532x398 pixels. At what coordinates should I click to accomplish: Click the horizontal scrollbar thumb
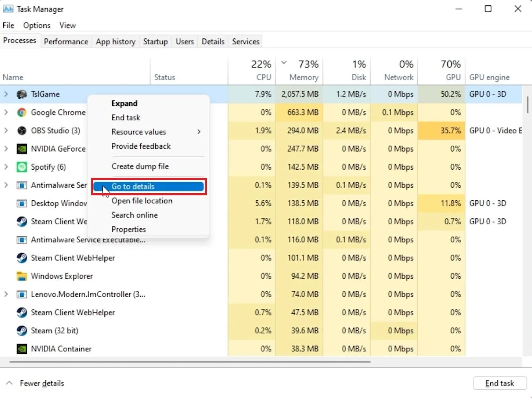(x=190, y=362)
